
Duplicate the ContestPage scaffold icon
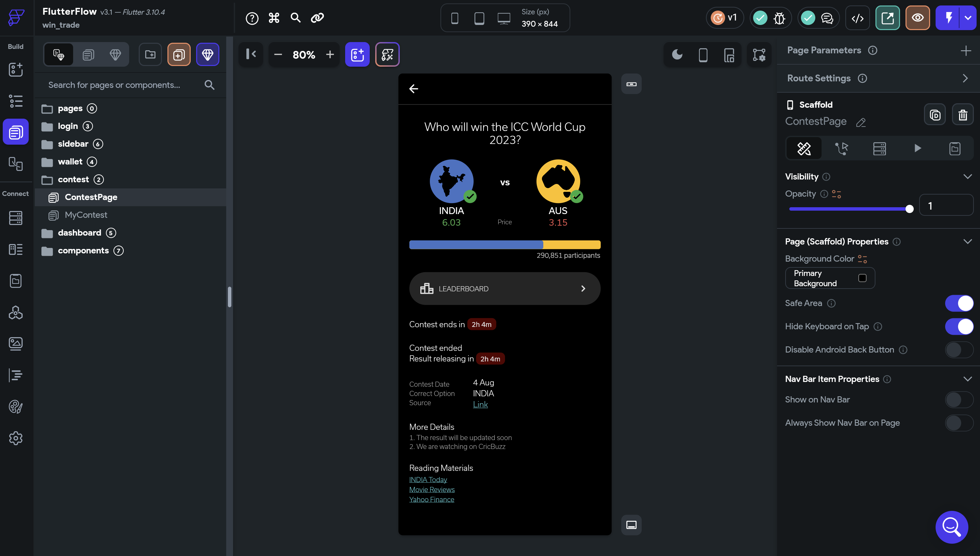935,115
